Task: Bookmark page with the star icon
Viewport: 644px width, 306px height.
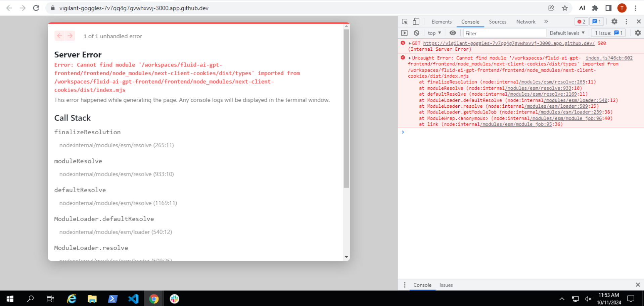Action: pos(565,8)
